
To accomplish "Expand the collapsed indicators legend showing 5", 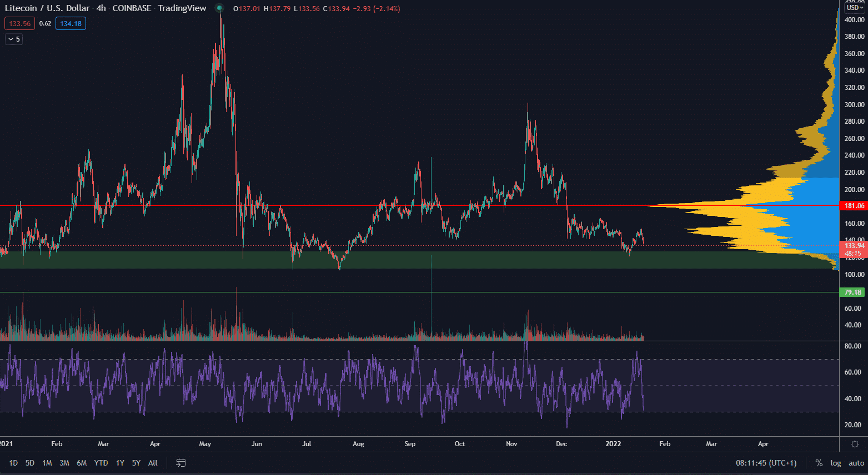I will coord(14,39).
